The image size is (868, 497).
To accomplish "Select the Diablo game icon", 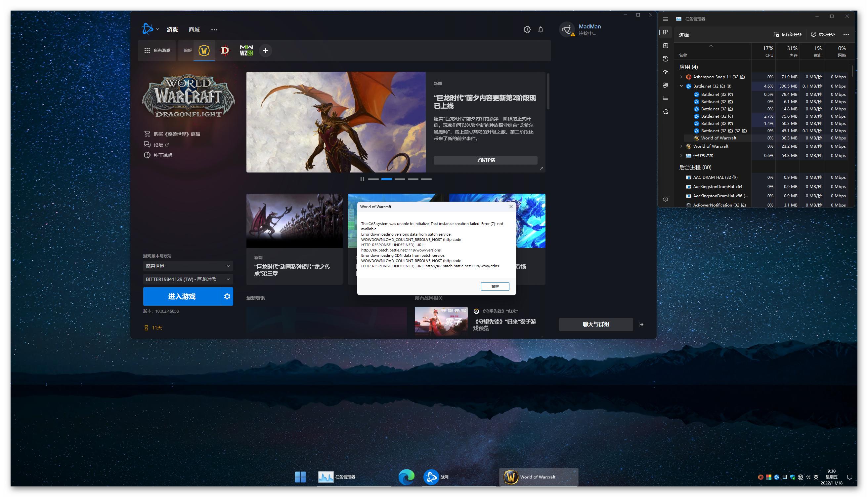I will tap(225, 51).
